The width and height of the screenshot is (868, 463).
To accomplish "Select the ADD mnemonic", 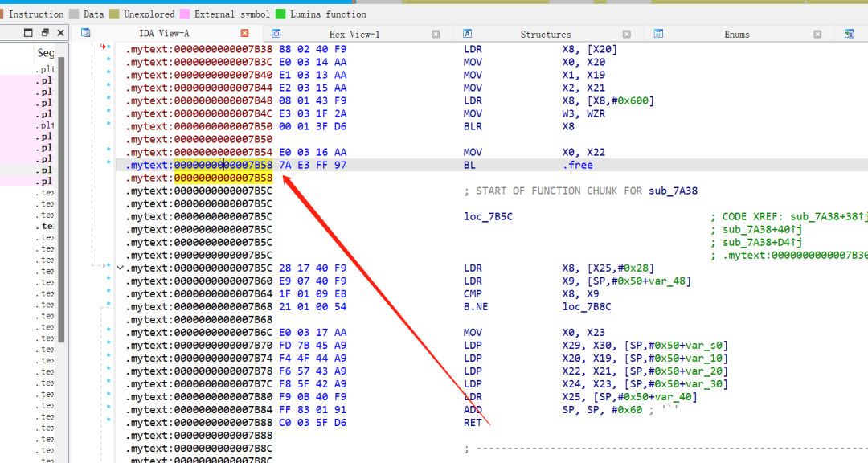I will pos(473,410).
